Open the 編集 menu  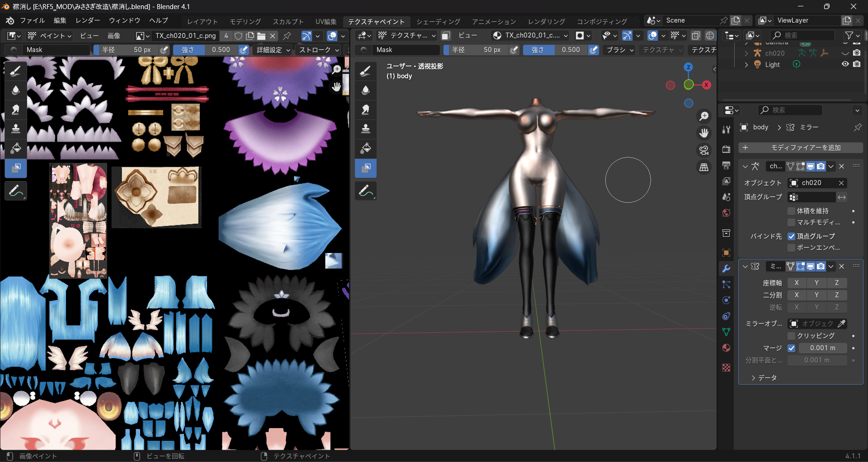[60, 20]
